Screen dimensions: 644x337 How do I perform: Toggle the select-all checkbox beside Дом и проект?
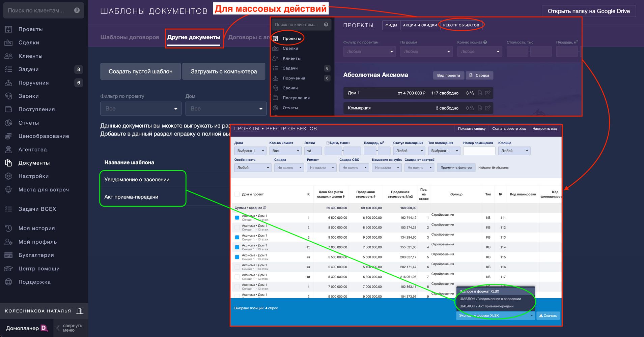pyautogui.click(x=237, y=194)
